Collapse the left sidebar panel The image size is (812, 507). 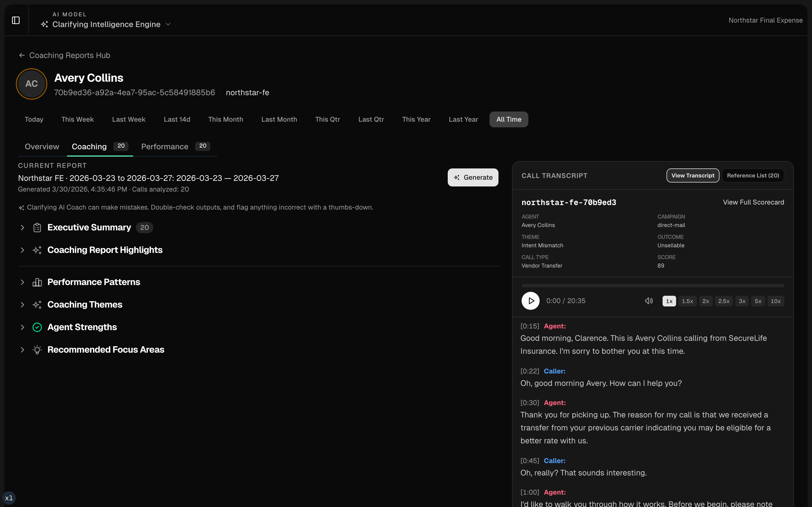(16, 20)
